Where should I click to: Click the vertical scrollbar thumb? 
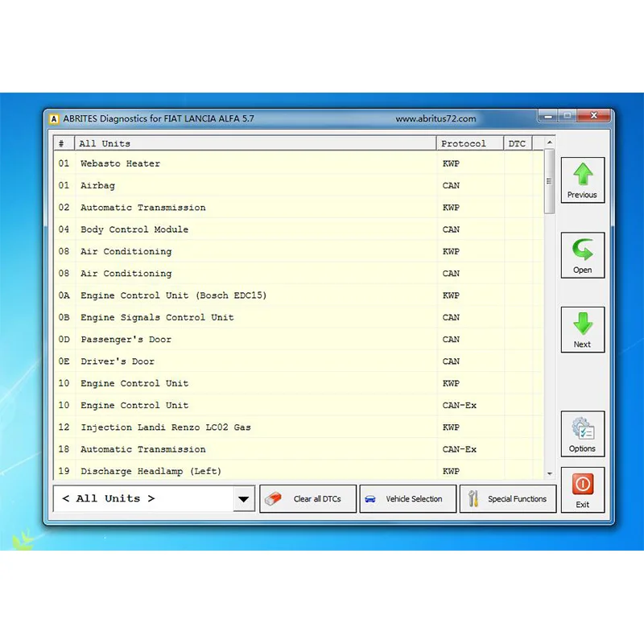pyautogui.click(x=549, y=181)
